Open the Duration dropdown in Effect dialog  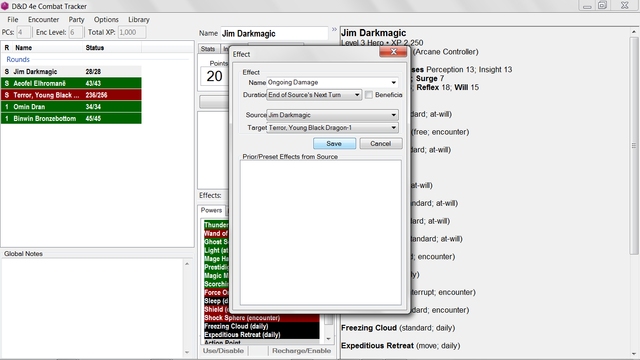(314, 95)
